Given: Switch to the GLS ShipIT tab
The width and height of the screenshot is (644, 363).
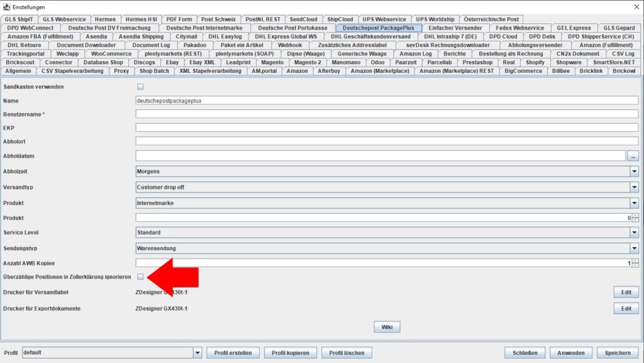Looking at the screenshot, I should coord(19,20).
